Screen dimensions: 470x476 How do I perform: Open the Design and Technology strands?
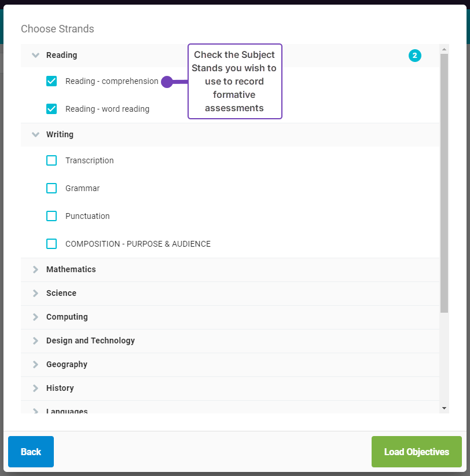pyautogui.click(x=35, y=340)
